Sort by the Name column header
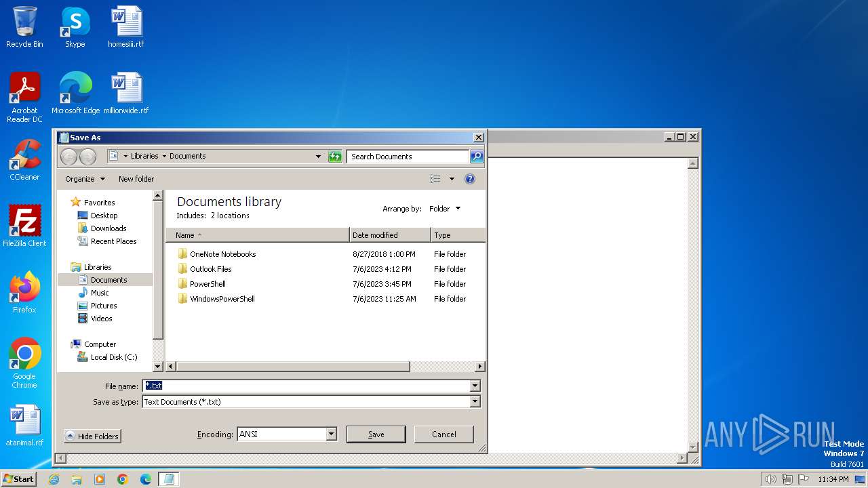 [258, 235]
